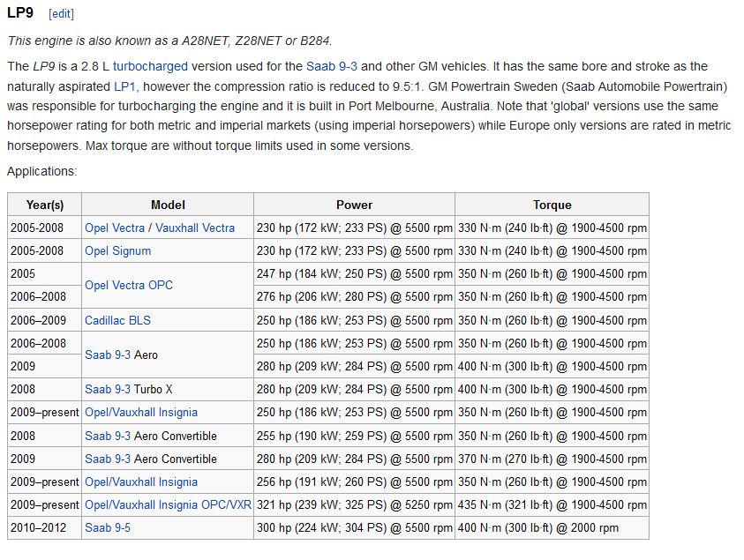Click the 2005 year cell for Vectra OPC
Screen dimensions: 744x560
click(x=45, y=274)
